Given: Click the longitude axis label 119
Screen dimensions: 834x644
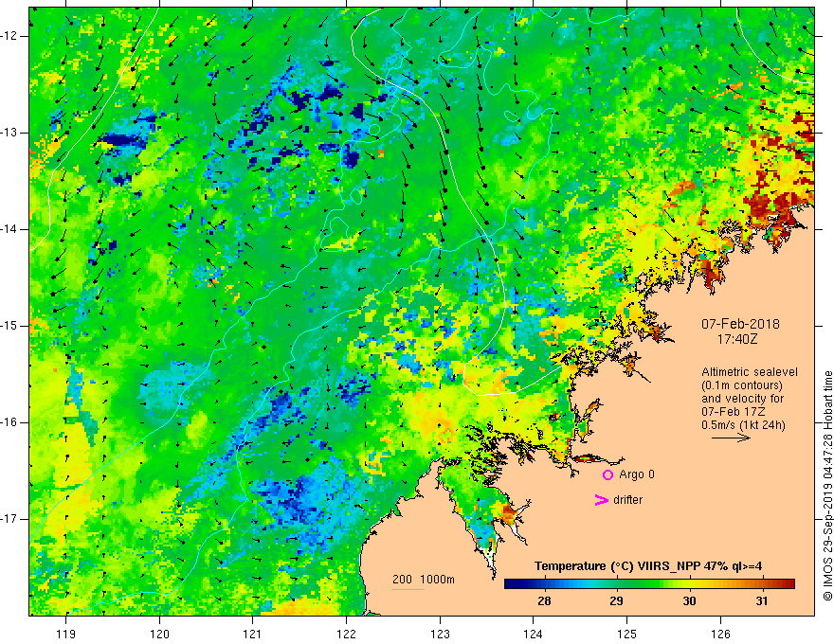Looking at the screenshot, I should (x=66, y=634).
